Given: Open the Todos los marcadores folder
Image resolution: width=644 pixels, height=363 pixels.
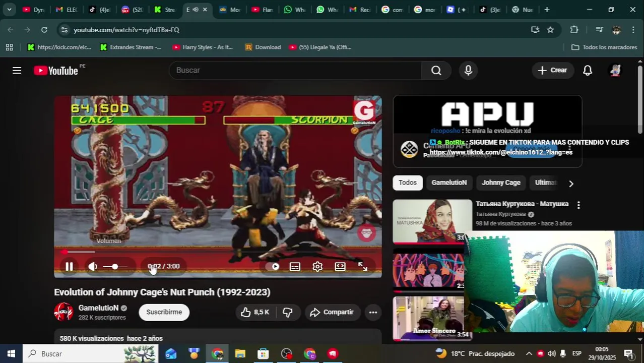Looking at the screenshot, I should coord(604,47).
